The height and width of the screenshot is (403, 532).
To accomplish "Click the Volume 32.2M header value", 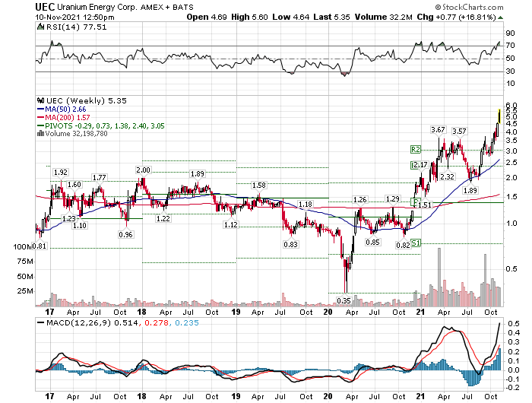I will (383, 17).
